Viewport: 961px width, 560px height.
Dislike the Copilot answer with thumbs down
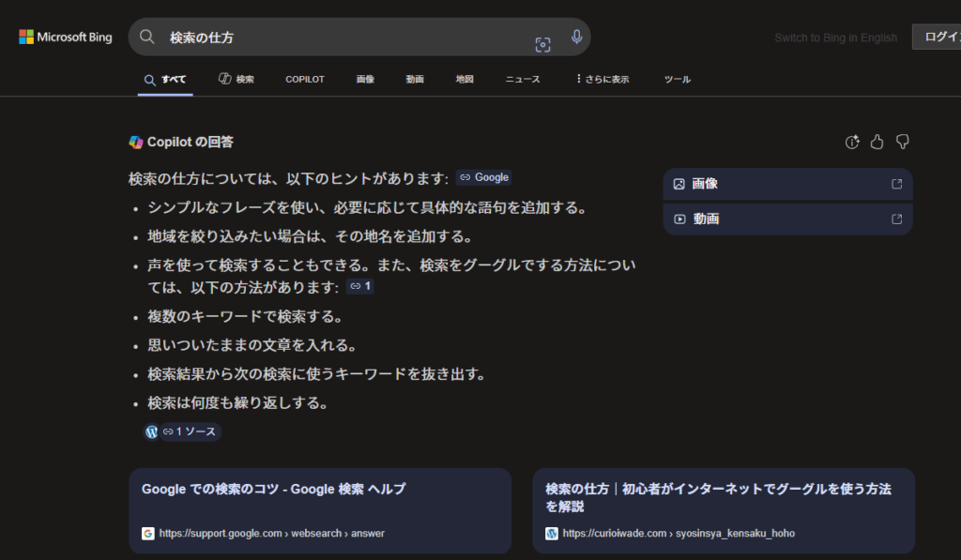[x=902, y=143]
